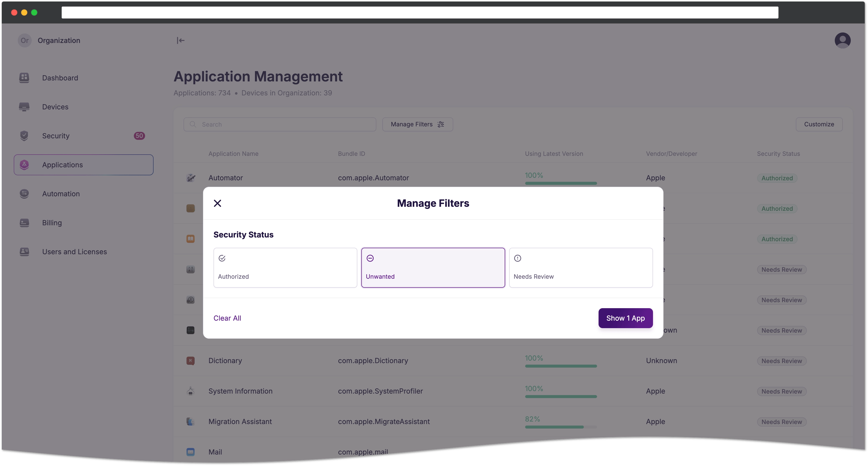Click Automator's 100% version progress bar
The height and width of the screenshot is (466, 868).
pyautogui.click(x=561, y=183)
